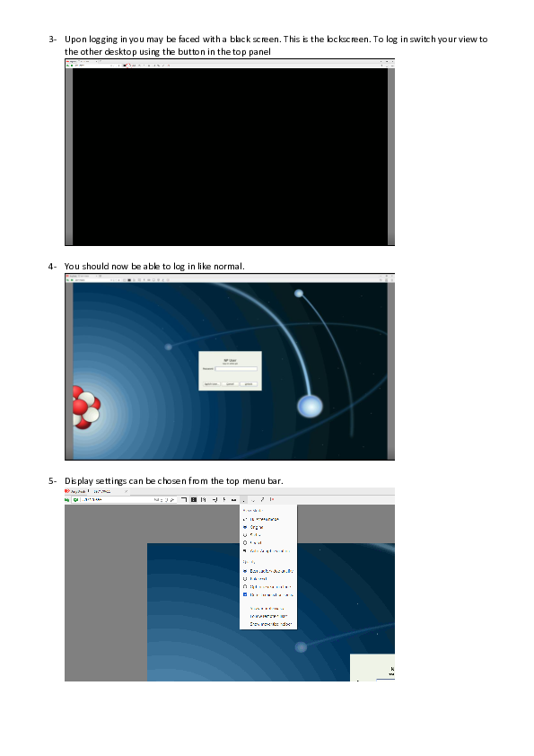Close the remote session tab with its X
This screenshot has width=534, height=756.
127,491
